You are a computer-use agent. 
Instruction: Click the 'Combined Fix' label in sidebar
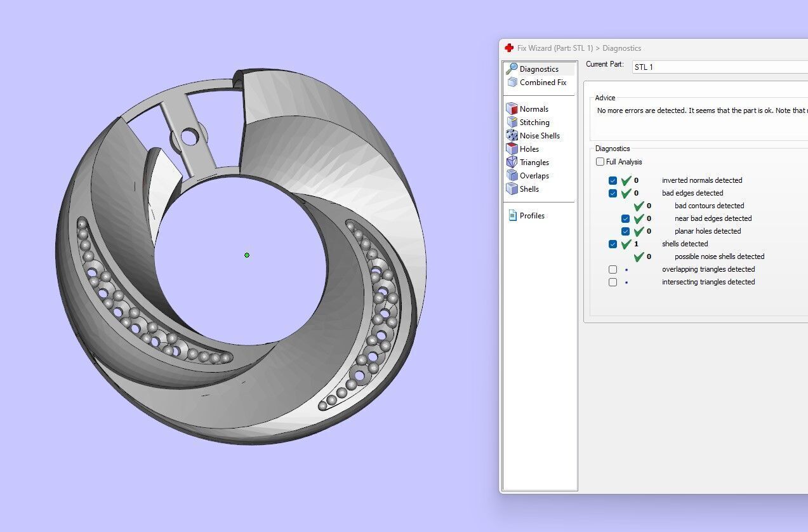[x=543, y=83]
